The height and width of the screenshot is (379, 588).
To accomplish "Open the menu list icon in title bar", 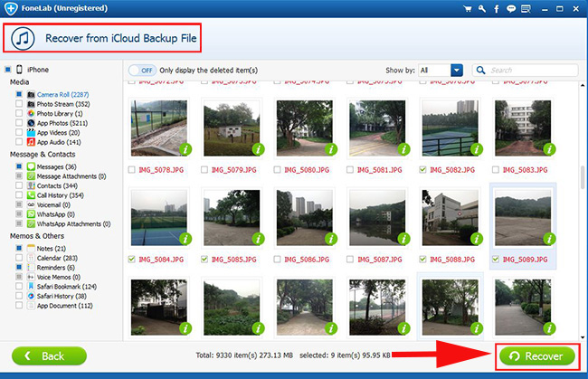I will click(x=526, y=9).
